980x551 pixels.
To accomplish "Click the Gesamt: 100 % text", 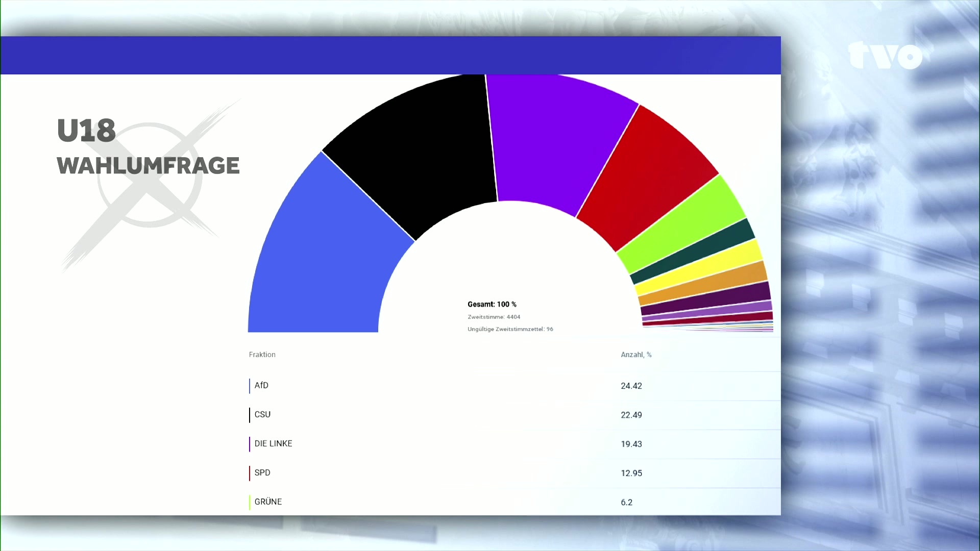I will (492, 304).
